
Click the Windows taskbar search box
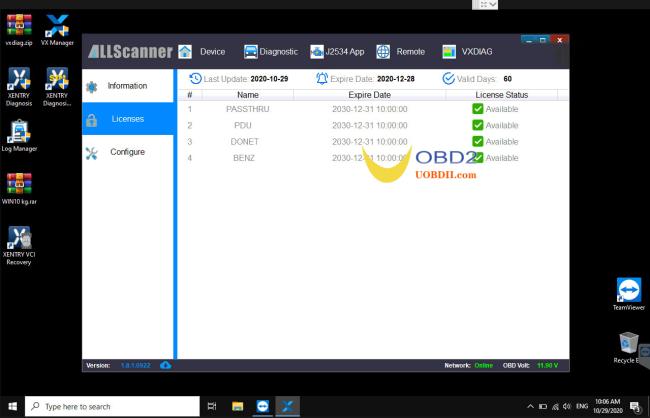click(x=110, y=407)
